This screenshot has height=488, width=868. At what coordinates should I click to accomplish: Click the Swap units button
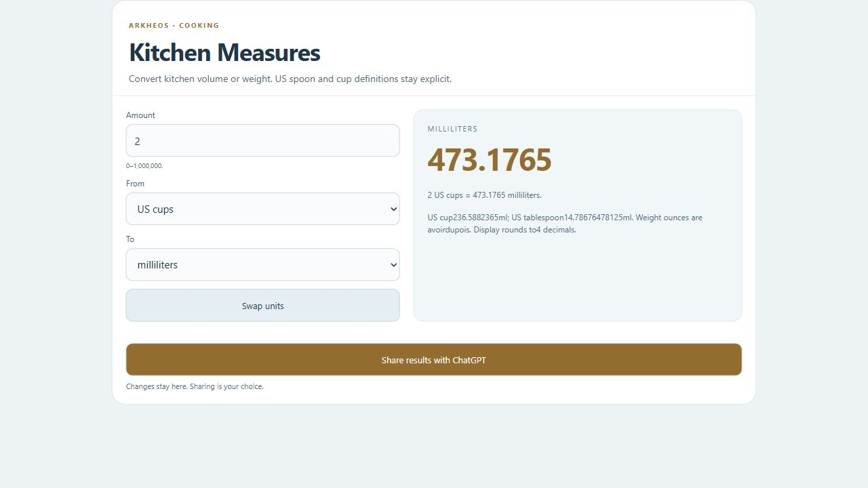pyautogui.click(x=262, y=306)
